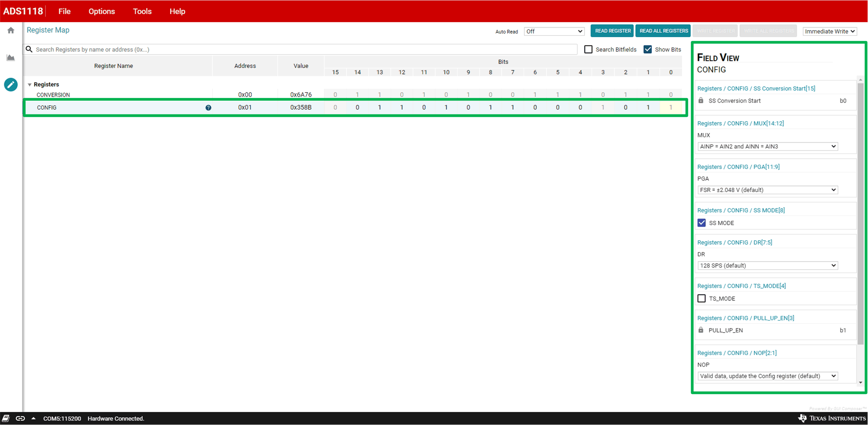The image size is (868, 425).
Task: Click the Field View scroll down arrow
Action: tap(860, 382)
